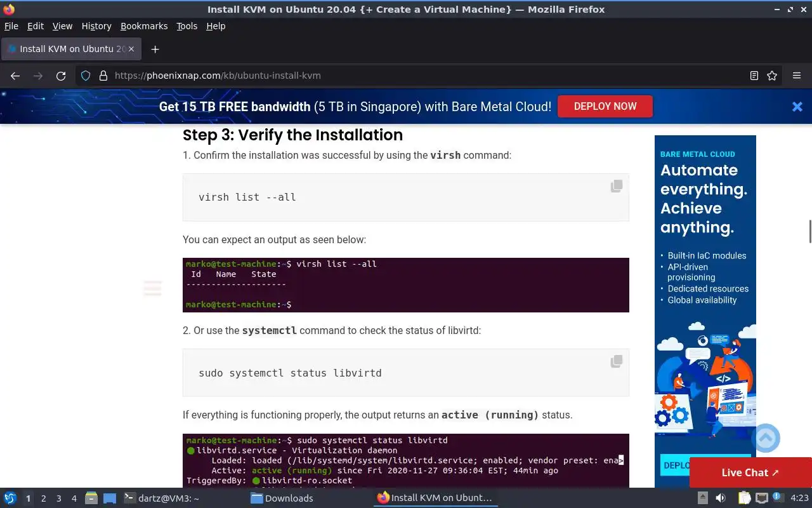Screen dimensions: 812x508
Task: Select the 'Install KVM on Ubuntu' browser tab
Action: coord(71,49)
